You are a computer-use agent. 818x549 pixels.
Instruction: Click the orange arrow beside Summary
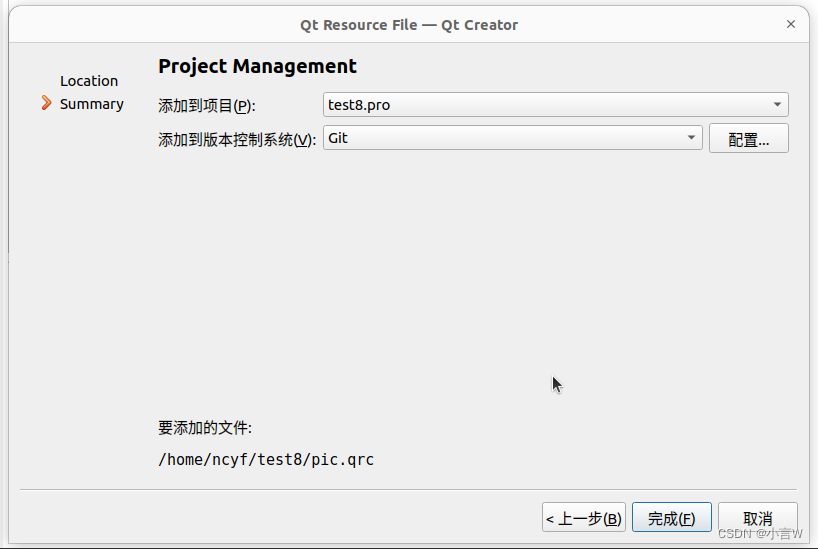pyautogui.click(x=46, y=103)
